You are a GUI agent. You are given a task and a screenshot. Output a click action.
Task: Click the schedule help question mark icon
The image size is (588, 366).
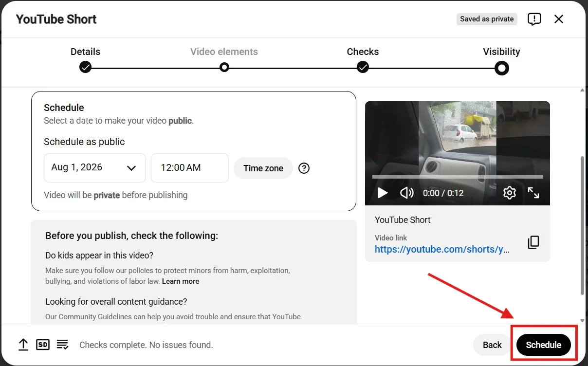tap(304, 168)
